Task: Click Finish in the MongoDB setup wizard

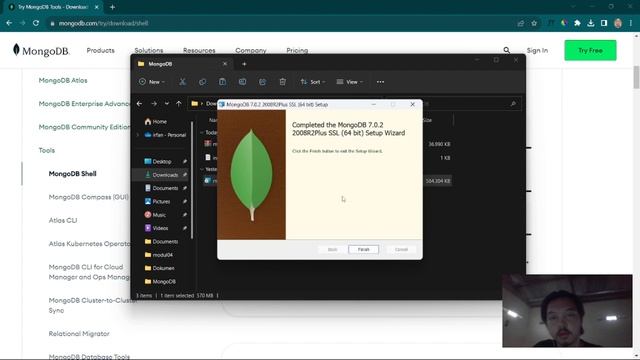Action: click(x=363, y=249)
